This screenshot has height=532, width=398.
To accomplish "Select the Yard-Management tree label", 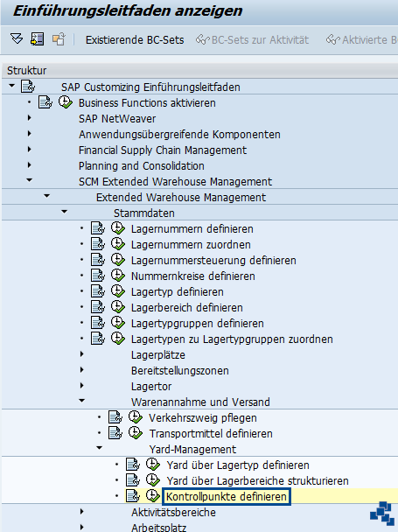I will pos(192,449).
